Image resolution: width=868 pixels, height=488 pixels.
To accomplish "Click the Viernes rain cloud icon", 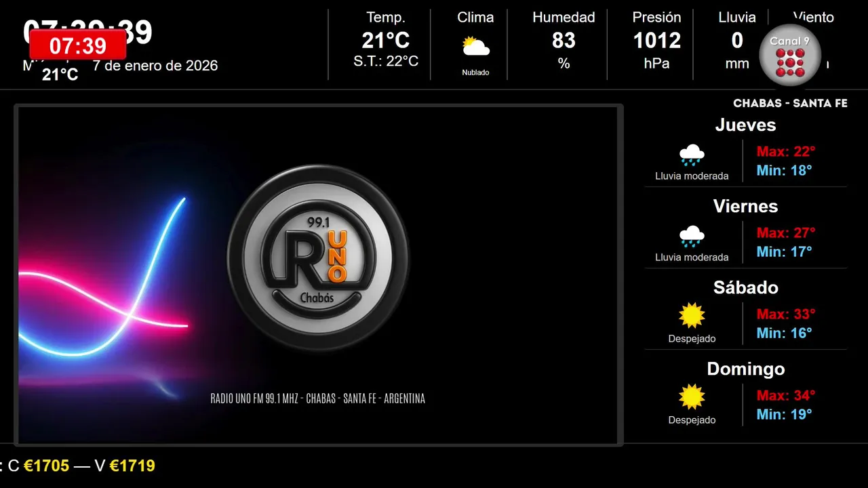I will tap(692, 237).
